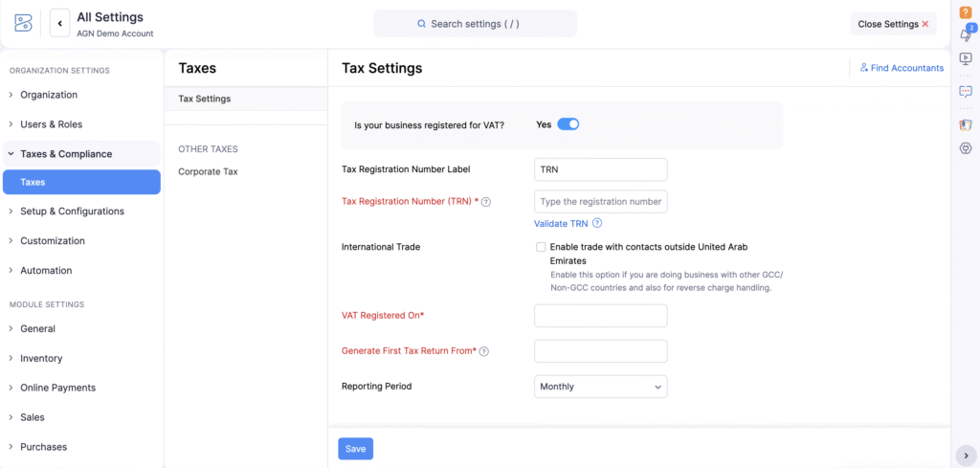The height and width of the screenshot is (468, 980).
Task: Enable trade with contacts outside UAE checkbox
Action: (x=541, y=247)
